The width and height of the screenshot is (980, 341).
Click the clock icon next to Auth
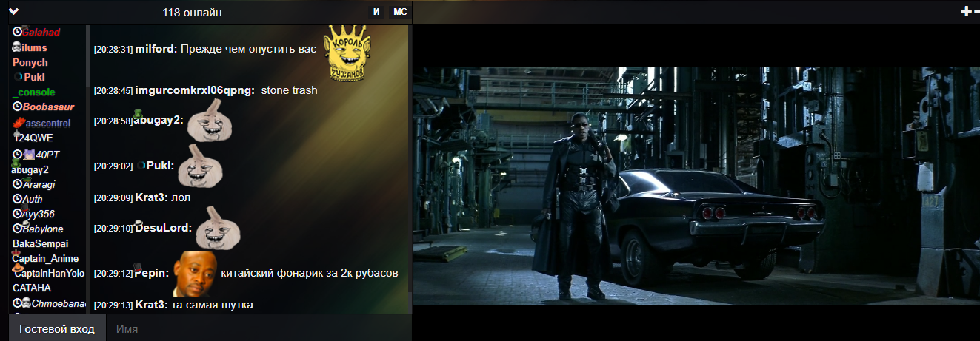(17, 199)
